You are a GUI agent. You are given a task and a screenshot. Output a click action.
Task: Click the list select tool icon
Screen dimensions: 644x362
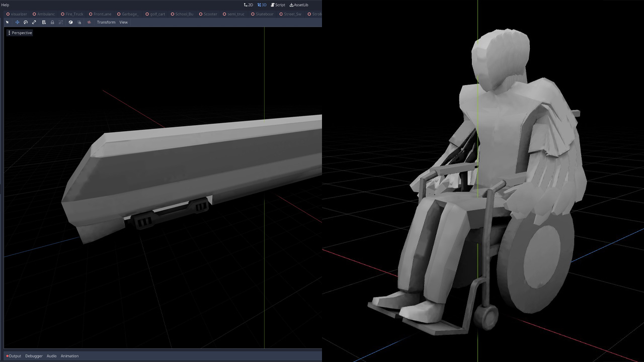(x=44, y=22)
